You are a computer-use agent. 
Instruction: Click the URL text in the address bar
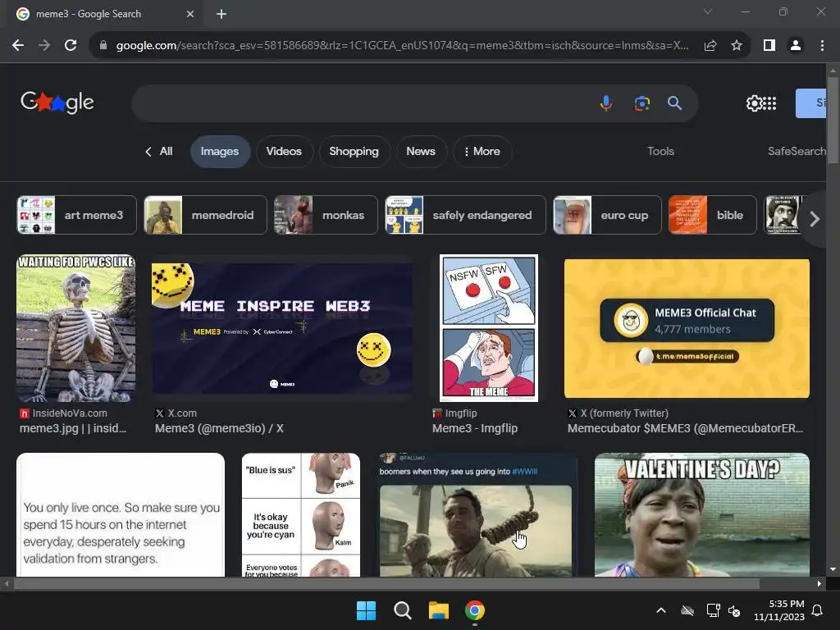pyautogui.click(x=402, y=46)
